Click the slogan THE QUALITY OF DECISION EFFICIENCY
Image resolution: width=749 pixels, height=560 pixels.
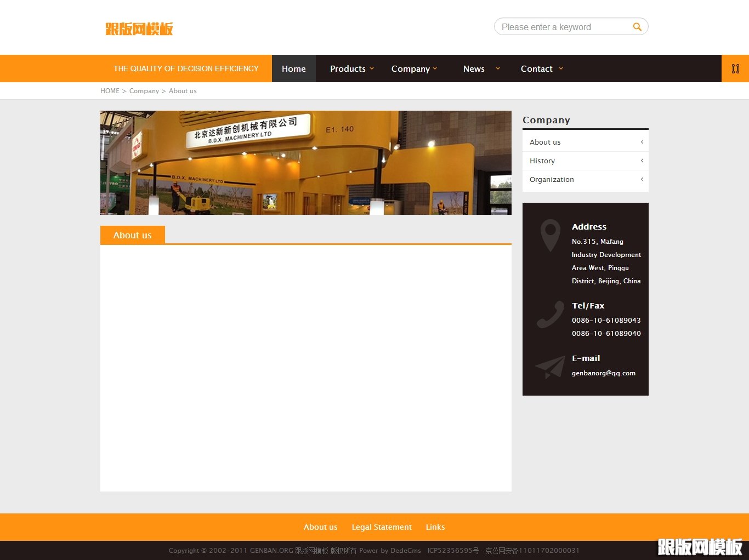pos(186,68)
